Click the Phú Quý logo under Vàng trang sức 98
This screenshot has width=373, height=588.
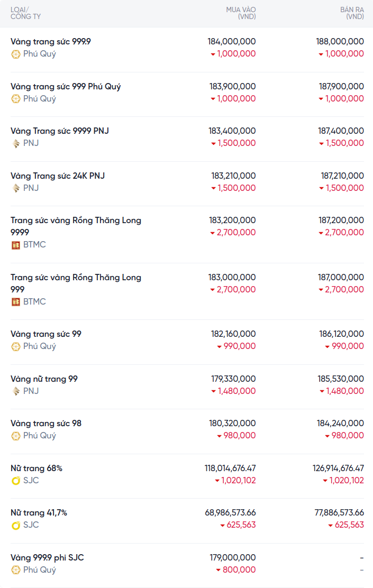pyautogui.click(x=16, y=436)
